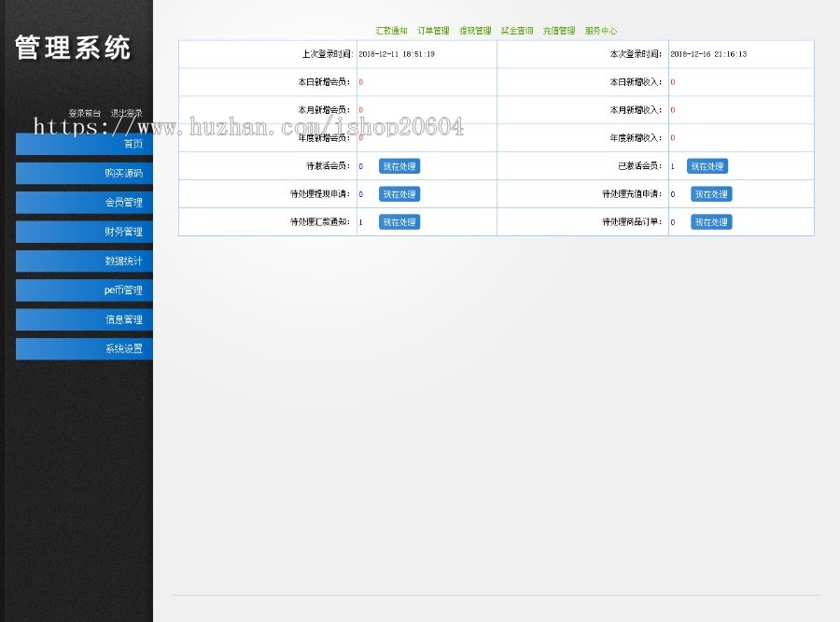Click the 待处理提现申请 label
Screen dimensions: 840x622
(x=320, y=194)
